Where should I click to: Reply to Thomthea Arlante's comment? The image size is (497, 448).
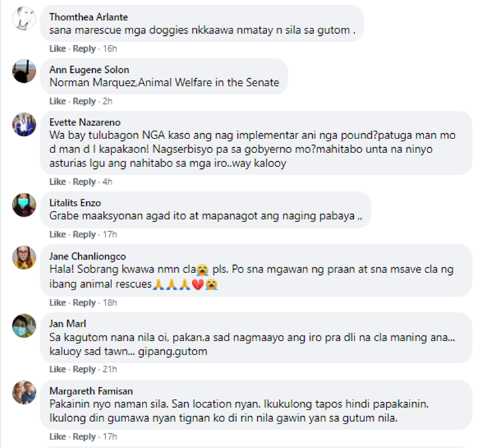click(x=84, y=49)
